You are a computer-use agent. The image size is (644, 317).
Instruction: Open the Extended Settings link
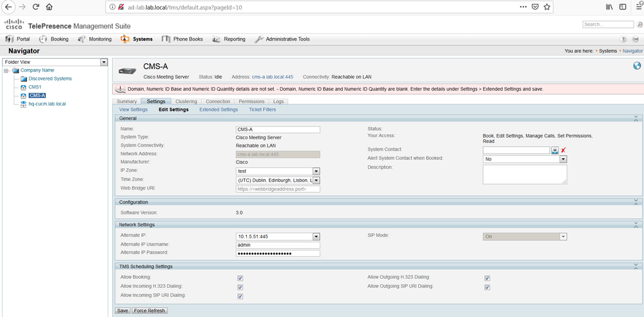[219, 110]
